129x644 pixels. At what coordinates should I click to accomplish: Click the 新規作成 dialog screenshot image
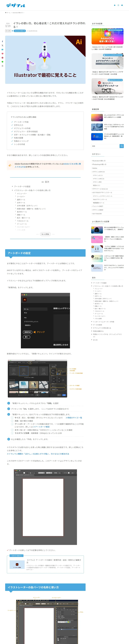[45, 321]
